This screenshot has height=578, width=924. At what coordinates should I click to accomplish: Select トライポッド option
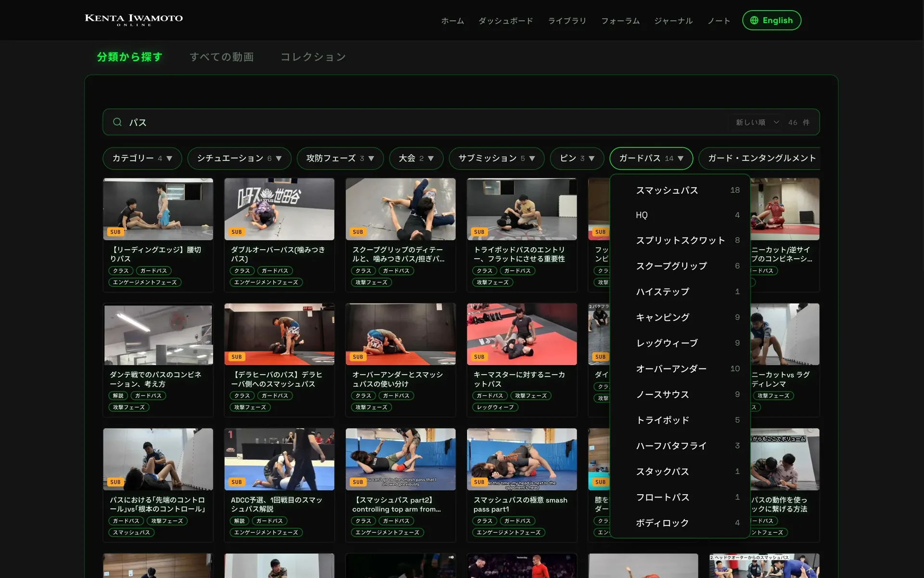pos(680,420)
